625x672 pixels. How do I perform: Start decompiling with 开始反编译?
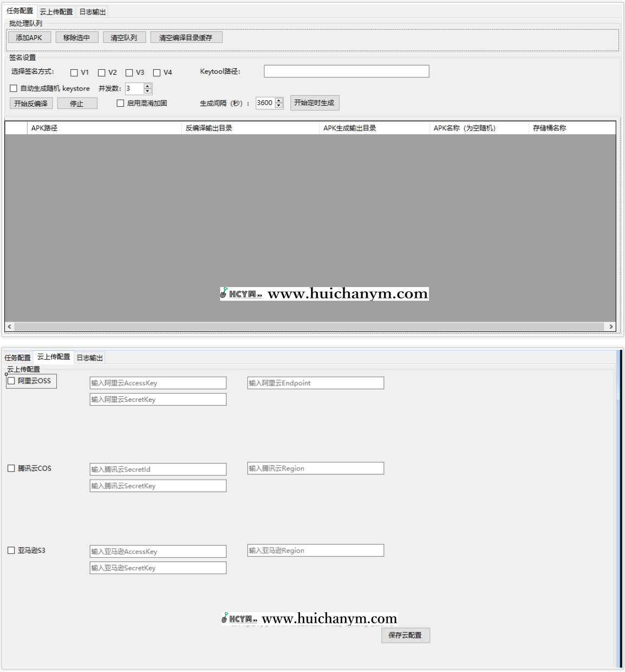(x=31, y=103)
